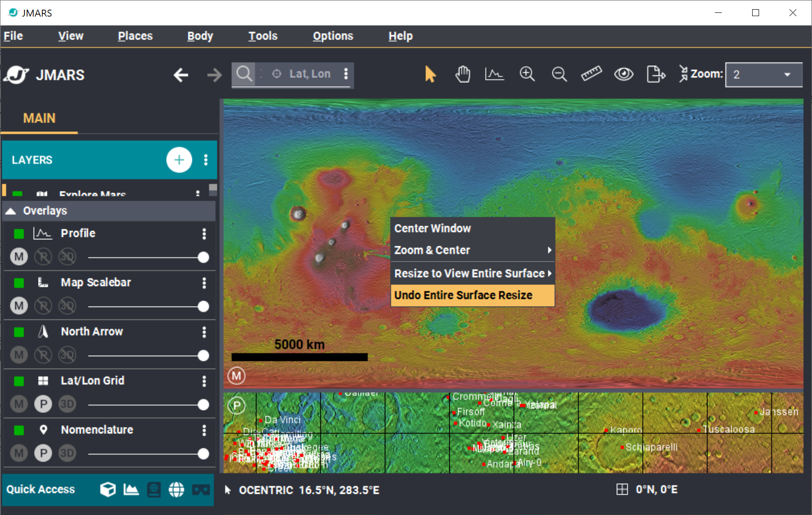Click the OCENTRIC coordinates readout

(309, 490)
